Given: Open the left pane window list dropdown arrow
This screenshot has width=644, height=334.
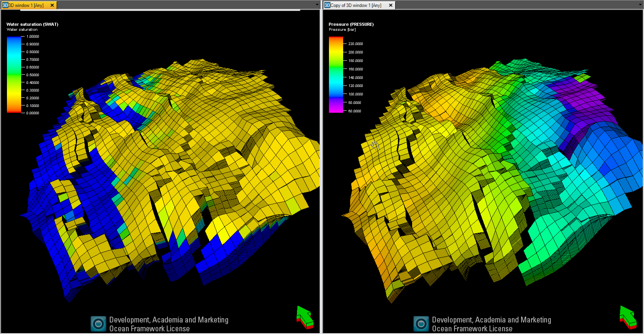Looking at the screenshot, I should point(317,5).
